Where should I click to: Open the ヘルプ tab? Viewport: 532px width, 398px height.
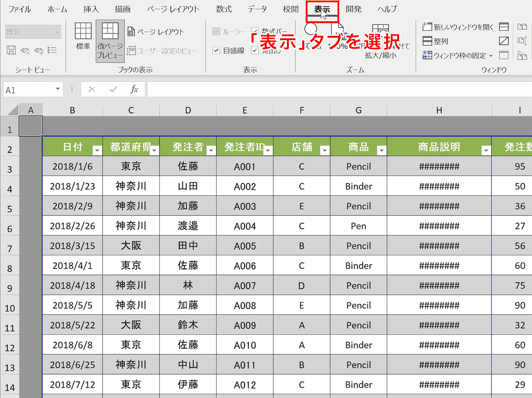(x=387, y=9)
